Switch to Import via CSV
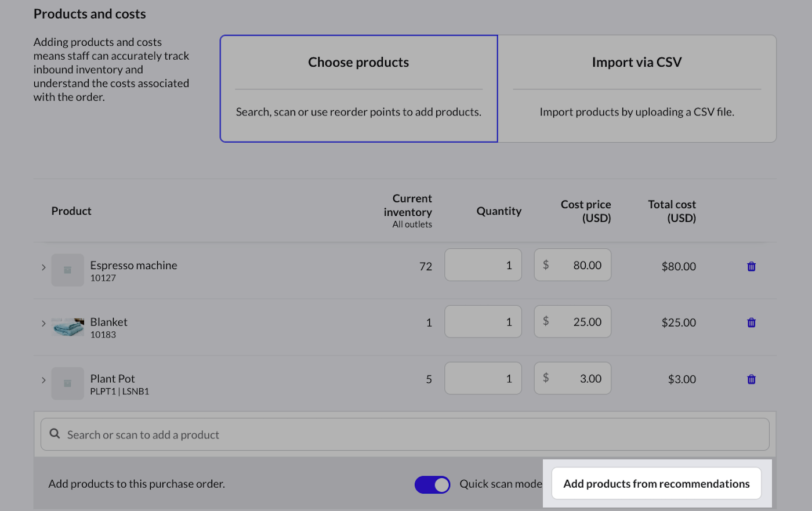Screen dimensions: 812x511 tap(637, 88)
